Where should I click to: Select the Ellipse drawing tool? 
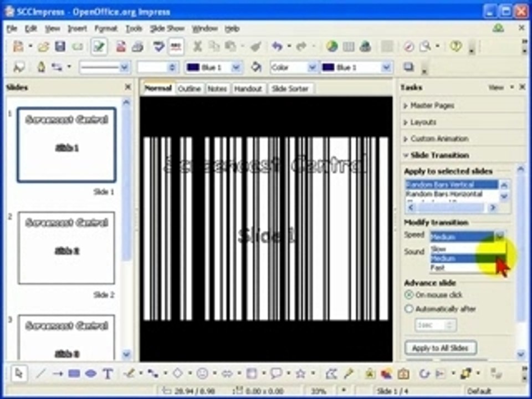(90, 374)
